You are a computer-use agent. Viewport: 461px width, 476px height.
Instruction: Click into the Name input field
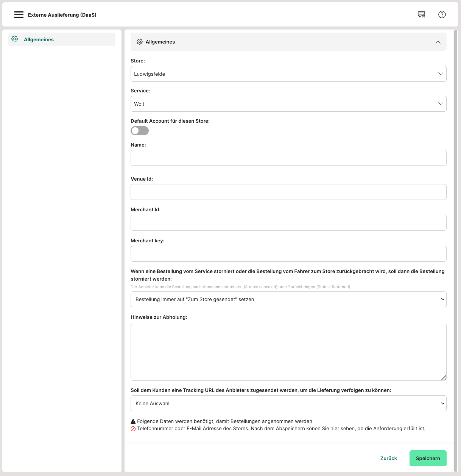(x=288, y=158)
